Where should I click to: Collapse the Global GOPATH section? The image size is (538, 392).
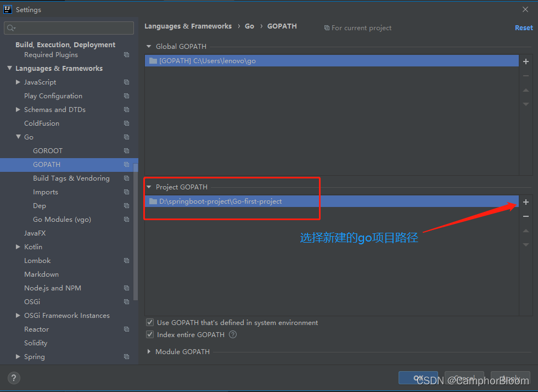[x=148, y=46]
